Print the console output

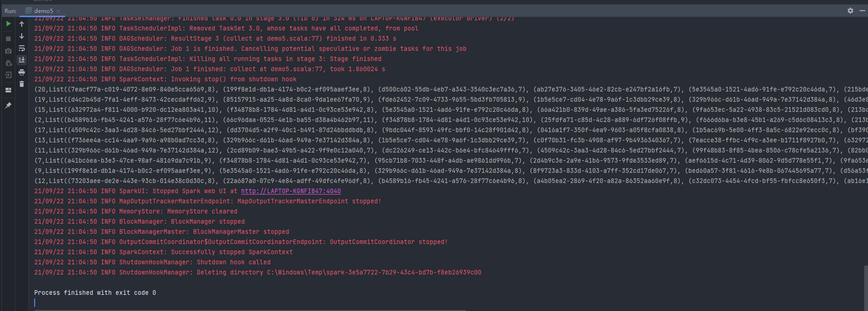(x=22, y=72)
